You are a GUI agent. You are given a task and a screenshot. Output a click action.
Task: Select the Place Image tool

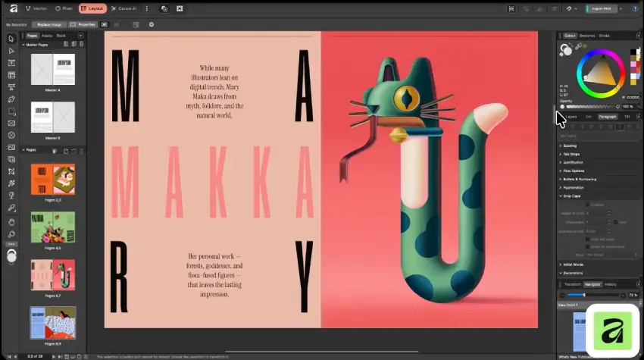[11, 148]
